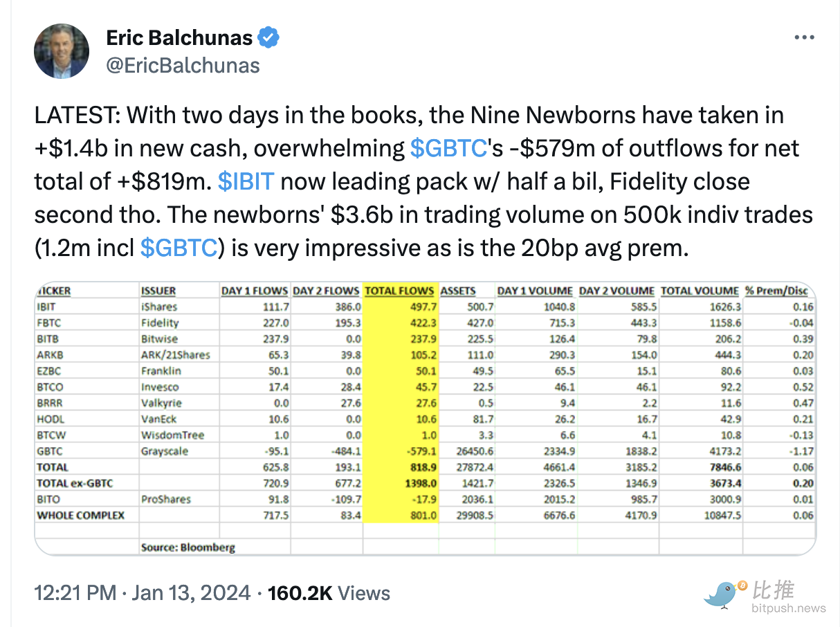Open the $IBIT cashtag link
The image size is (840, 627).
pos(246,181)
